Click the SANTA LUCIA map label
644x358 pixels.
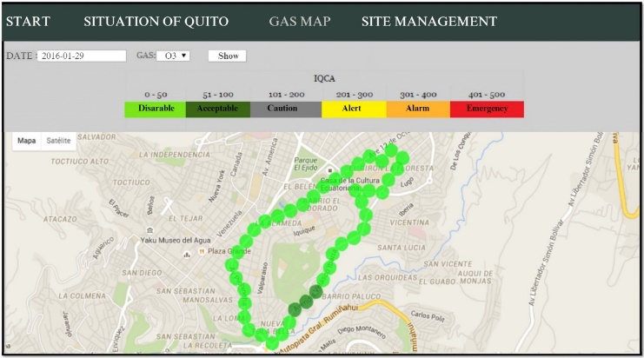[402, 248]
